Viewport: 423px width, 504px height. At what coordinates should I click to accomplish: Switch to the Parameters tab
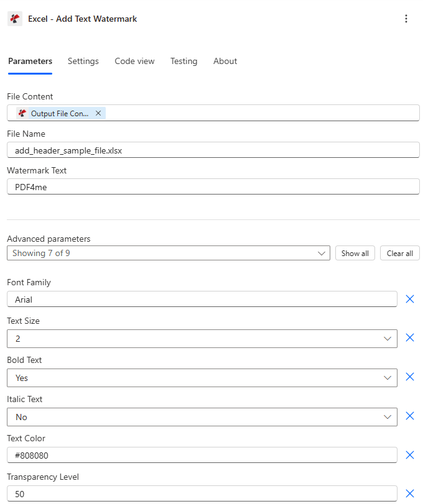click(x=30, y=61)
